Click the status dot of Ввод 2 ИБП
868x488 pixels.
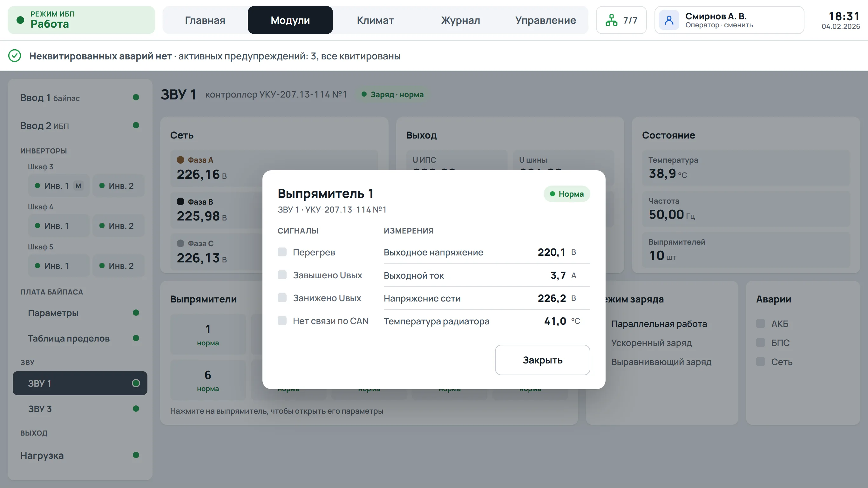136,125
